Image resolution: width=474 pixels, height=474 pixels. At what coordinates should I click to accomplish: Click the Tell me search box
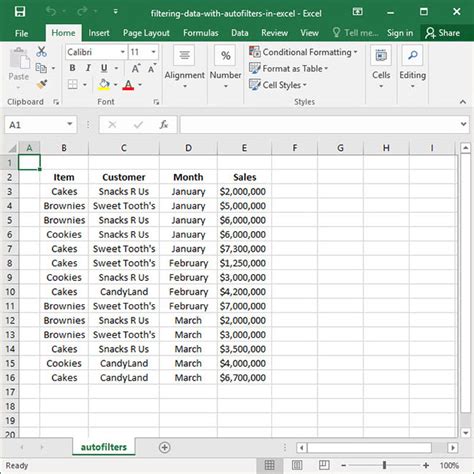pos(355,33)
